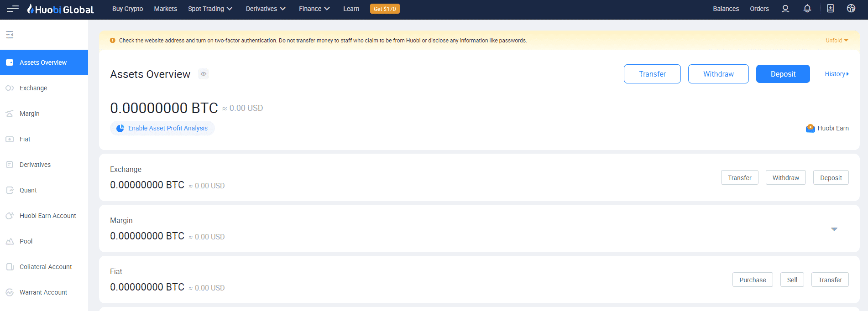Click the user profile icon

785,9
